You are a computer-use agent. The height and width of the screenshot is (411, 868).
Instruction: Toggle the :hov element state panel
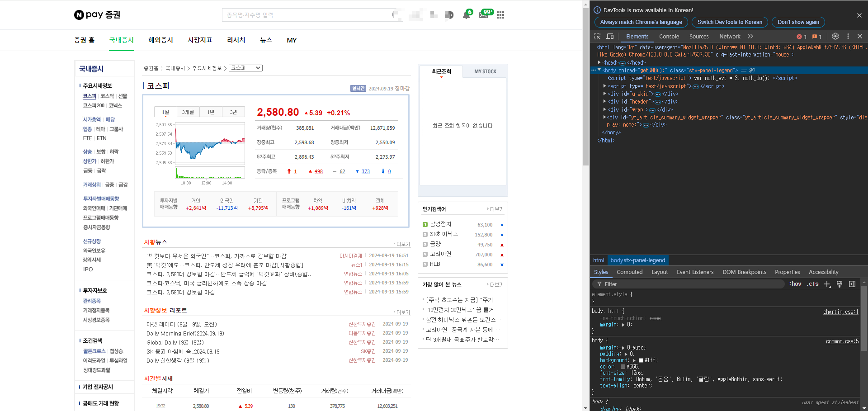pyautogui.click(x=795, y=284)
